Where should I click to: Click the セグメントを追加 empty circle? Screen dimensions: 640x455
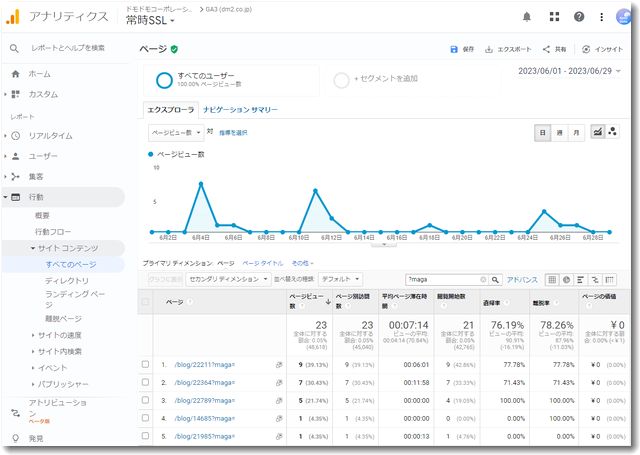click(341, 80)
